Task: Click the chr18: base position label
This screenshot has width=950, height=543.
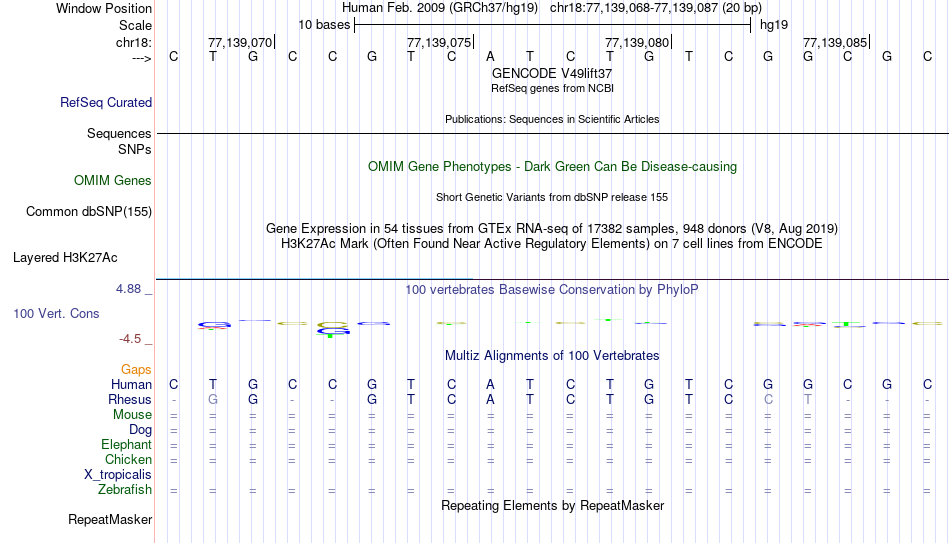Action: tap(133, 42)
